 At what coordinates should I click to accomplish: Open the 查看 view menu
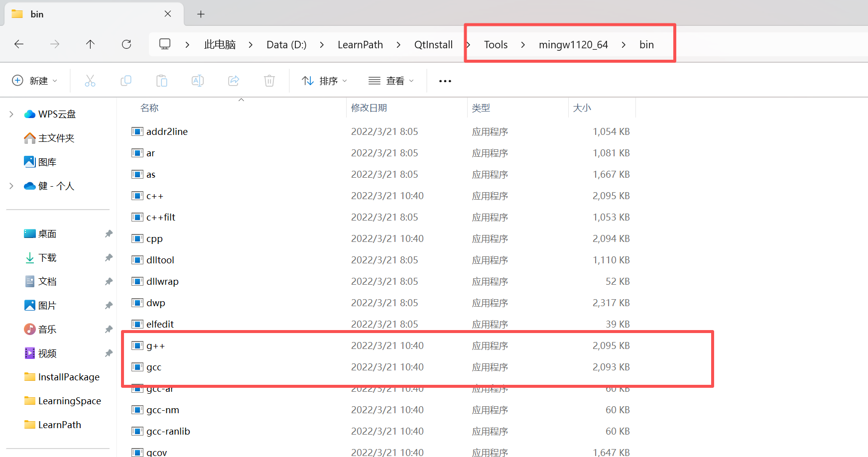coord(391,81)
